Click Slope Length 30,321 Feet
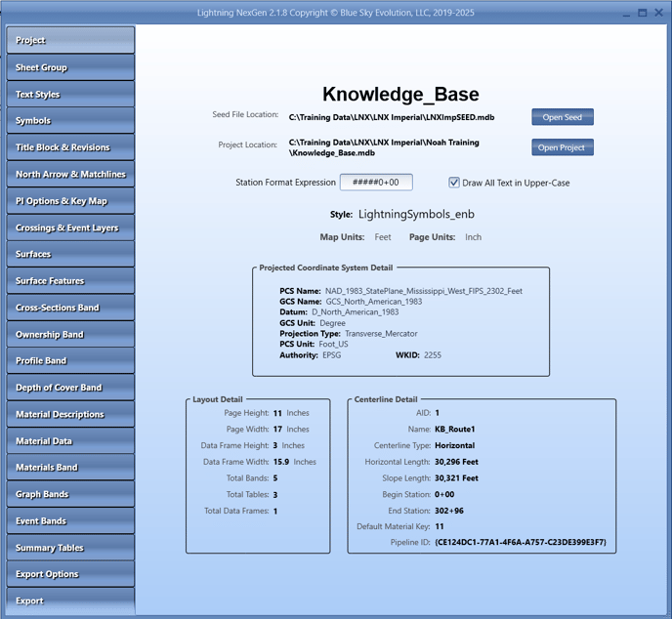672x619 pixels. click(456, 478)
